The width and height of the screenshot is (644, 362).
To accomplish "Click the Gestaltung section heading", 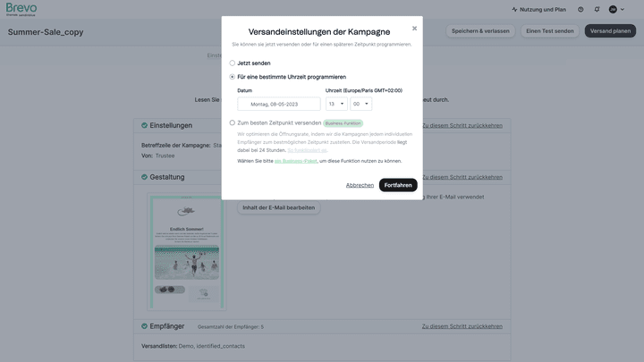I will pos(167,177).
